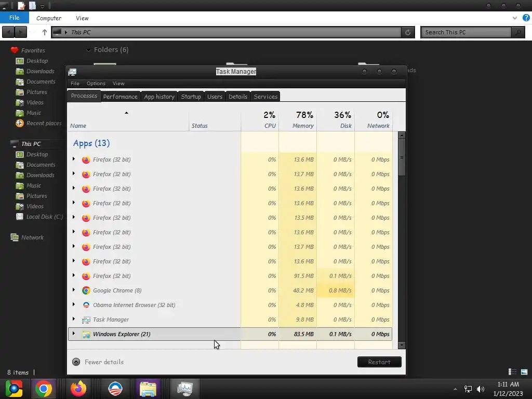The height and width of the screenshot is (399, 532).
Task: Open Task Manager Options menu
Action: coord(96,84)
